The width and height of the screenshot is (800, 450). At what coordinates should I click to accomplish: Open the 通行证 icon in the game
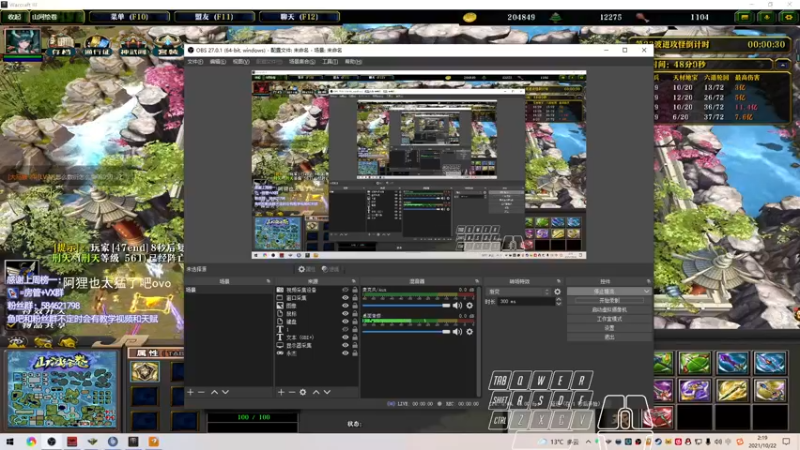point(97,44)
